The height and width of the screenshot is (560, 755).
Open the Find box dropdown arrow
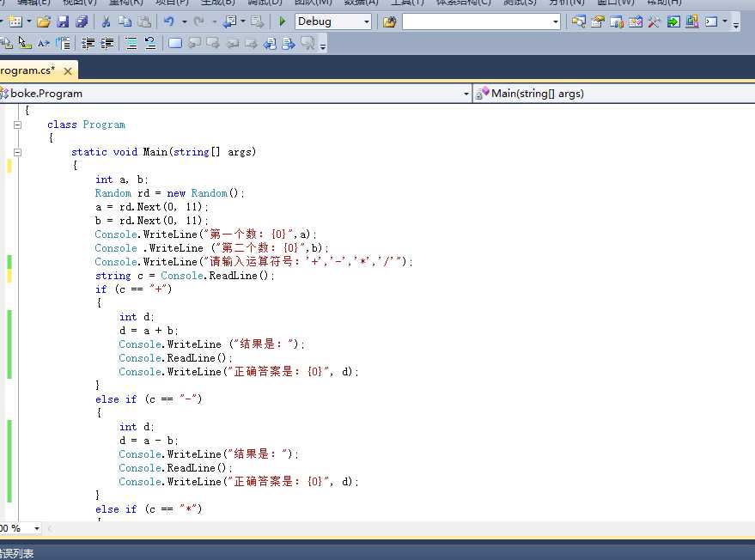[556, 21]
